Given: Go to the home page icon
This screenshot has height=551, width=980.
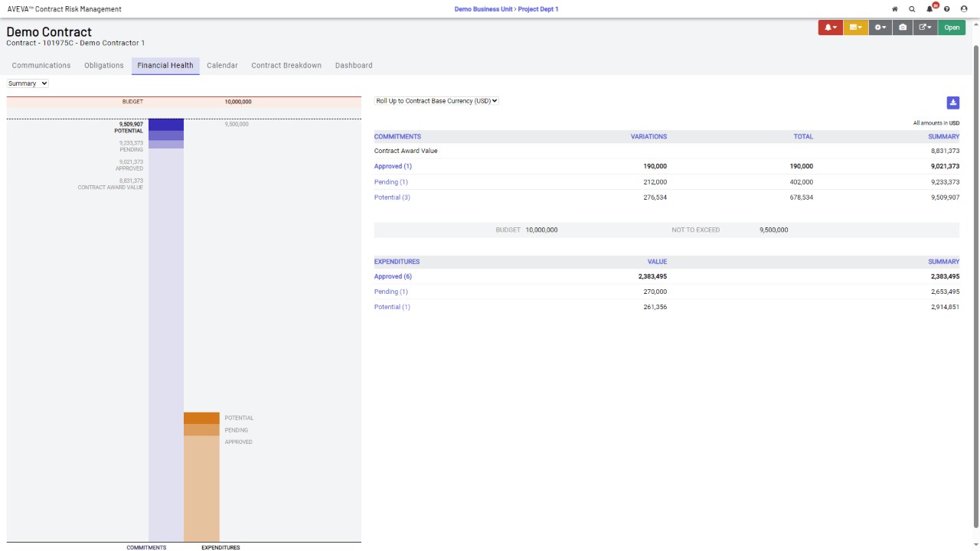Looking at the screenshot, I should coord(895,9).
